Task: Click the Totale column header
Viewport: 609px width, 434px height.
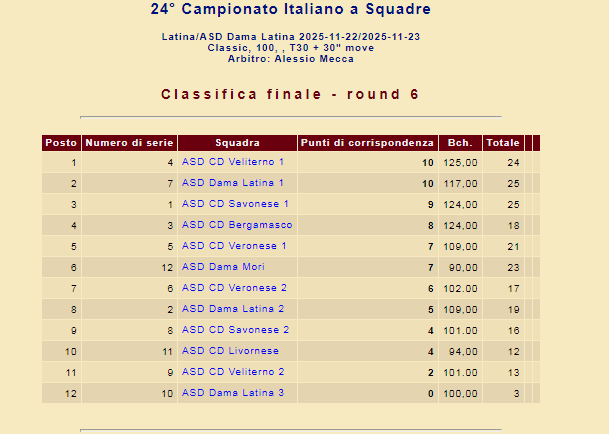Action: click(x=502, y=143)
